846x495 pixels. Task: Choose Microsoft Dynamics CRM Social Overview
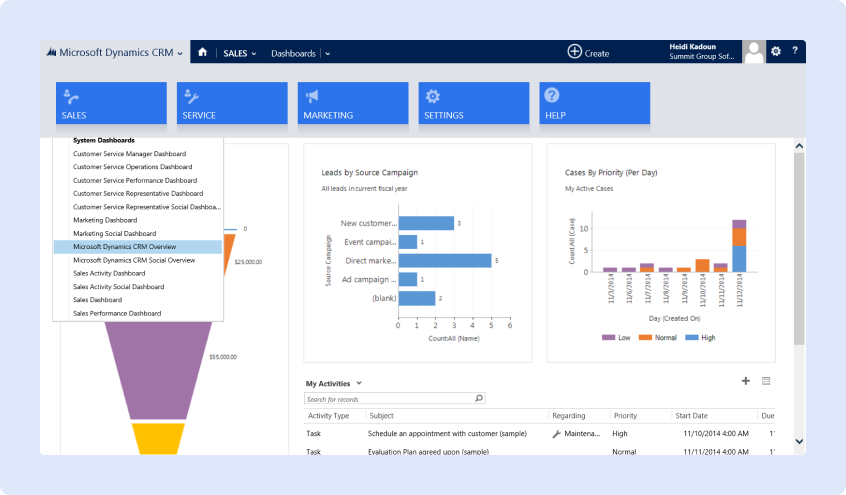(134, 260)
